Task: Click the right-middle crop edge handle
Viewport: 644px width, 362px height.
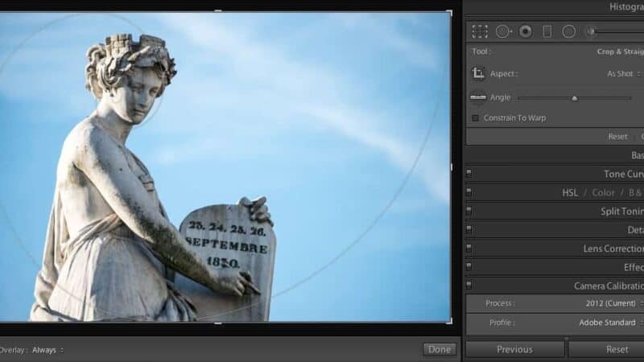Action: click(452, 167)
